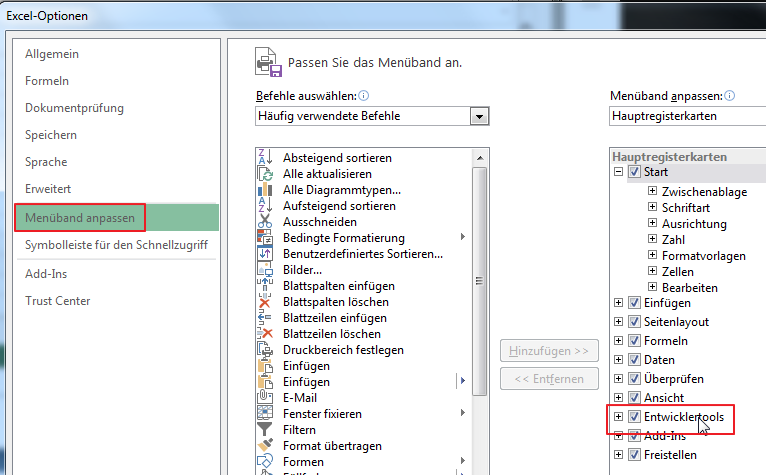Open the Erweitert options category
Viewport: 766px width, 475px height.
(48, 189)
